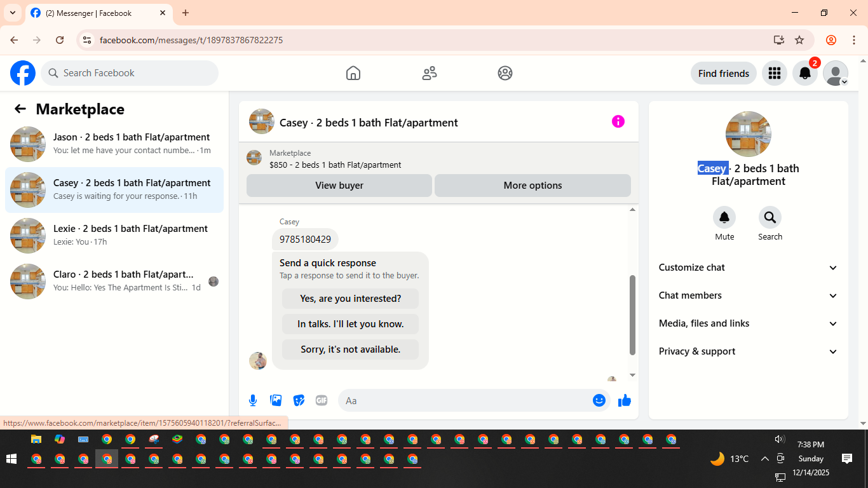Send quick response 'Yes, are you interested?'

tap(351, 299)
